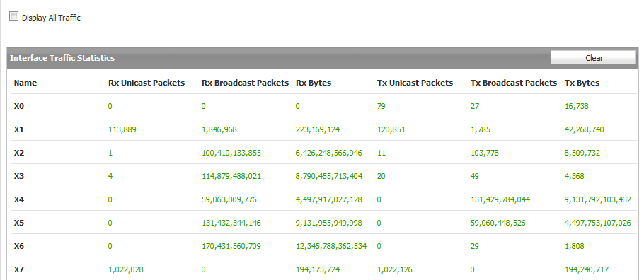644x280 pixels.
Task: Click X7 Tx Unicast value 1,022,126
Action: point(395,270)
